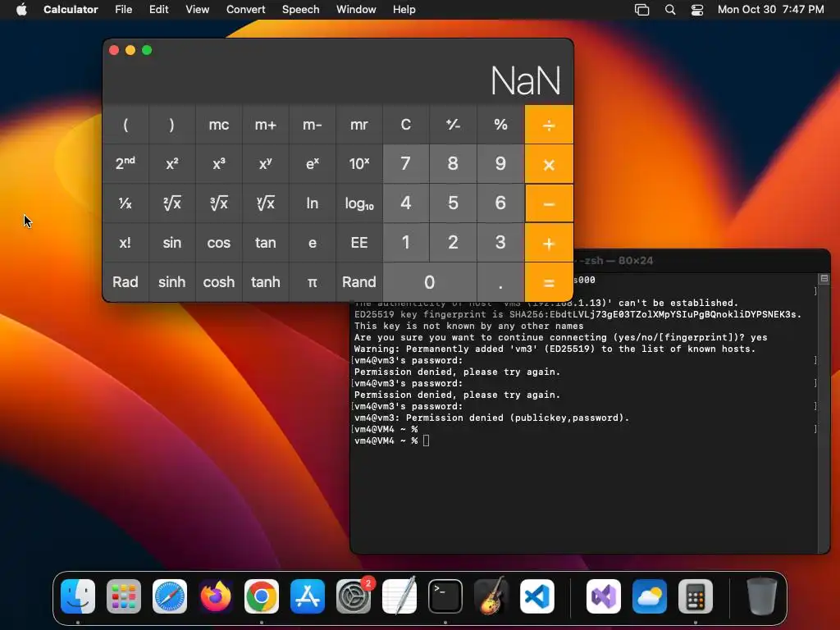Switch to Terminal via Dock icon

[445, 596]
